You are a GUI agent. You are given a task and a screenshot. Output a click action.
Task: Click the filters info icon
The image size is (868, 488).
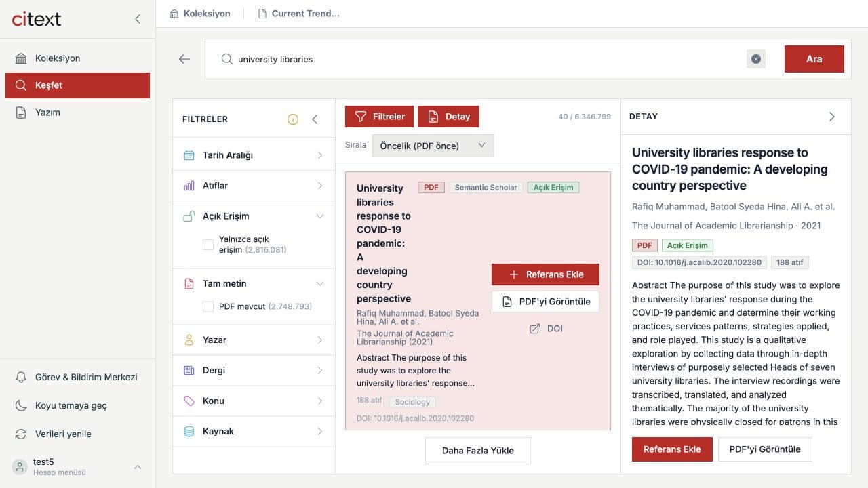(x=293, y=119)
